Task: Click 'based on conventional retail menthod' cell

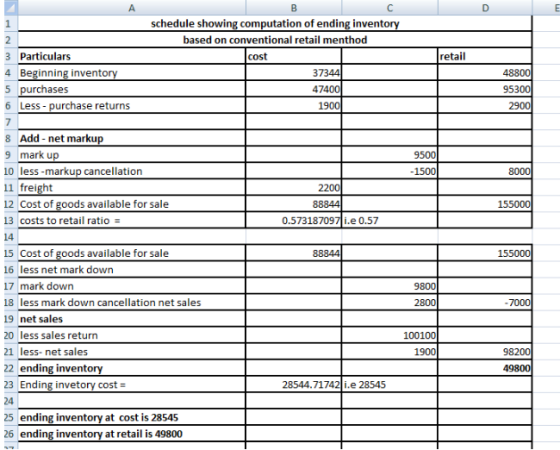Action: 275,40
